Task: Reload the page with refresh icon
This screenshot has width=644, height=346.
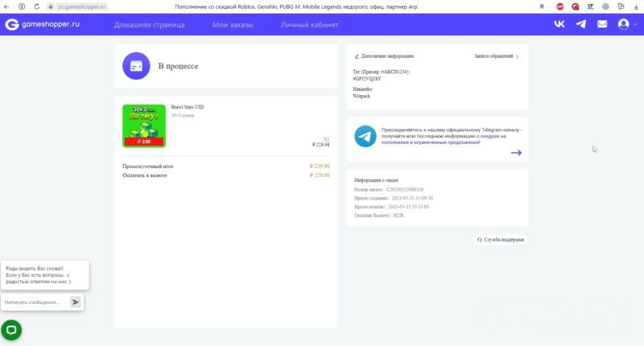Action: click(36, 6)
